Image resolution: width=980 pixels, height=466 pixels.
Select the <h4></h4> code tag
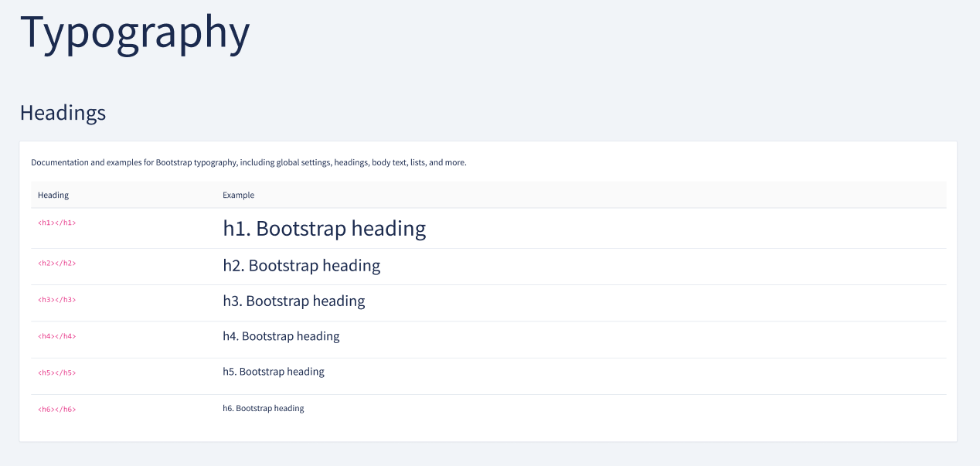point(57,336)
